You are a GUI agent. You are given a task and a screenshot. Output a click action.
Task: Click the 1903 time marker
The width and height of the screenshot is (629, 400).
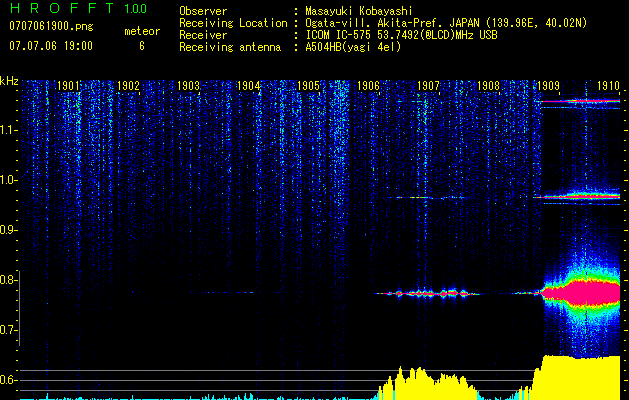[189, 86]
